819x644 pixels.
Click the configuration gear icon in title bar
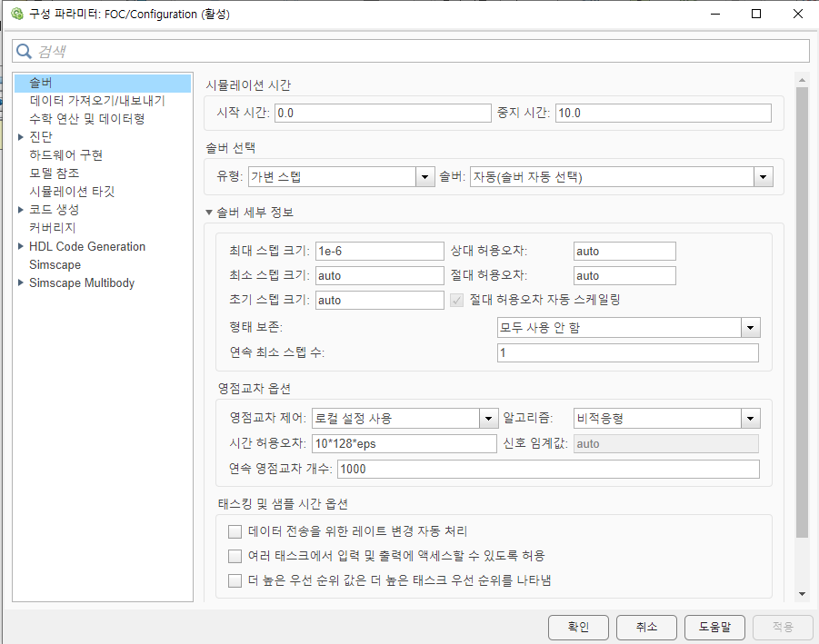(x=17, y=14)
